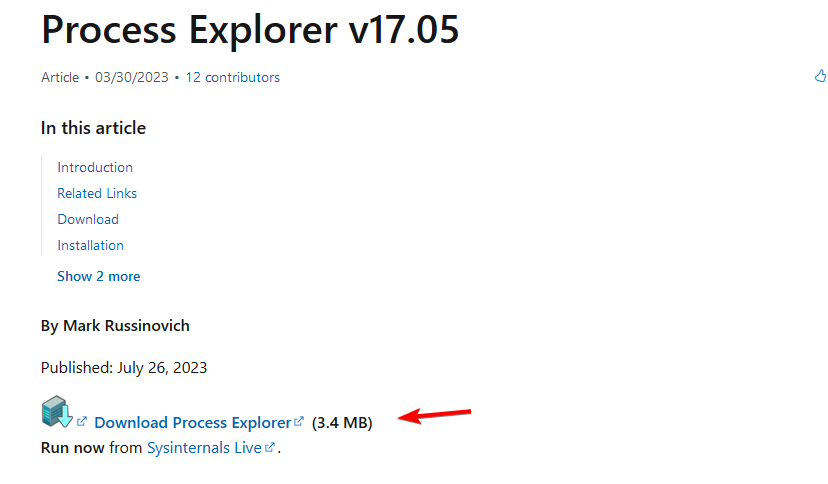The height and width of the screenshot is (484, 828).
Task: Click the 3.4 MB file size text
Action: (x=342, y=423)
